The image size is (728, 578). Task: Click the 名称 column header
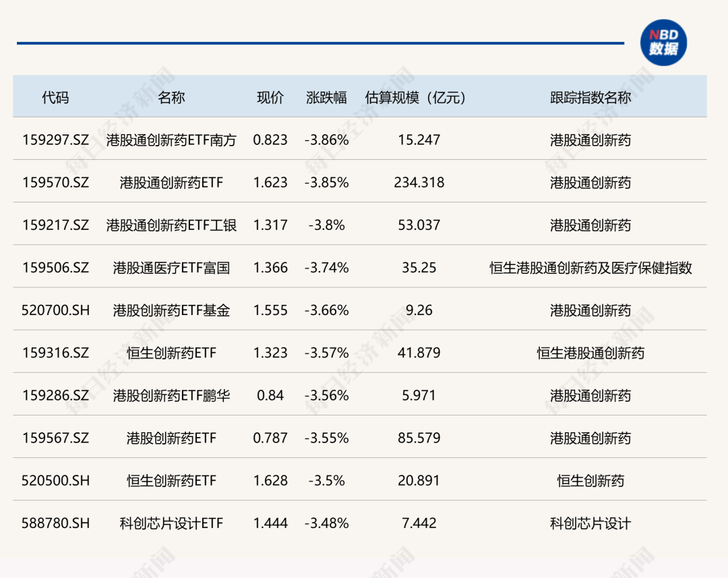tap(171, 96)
